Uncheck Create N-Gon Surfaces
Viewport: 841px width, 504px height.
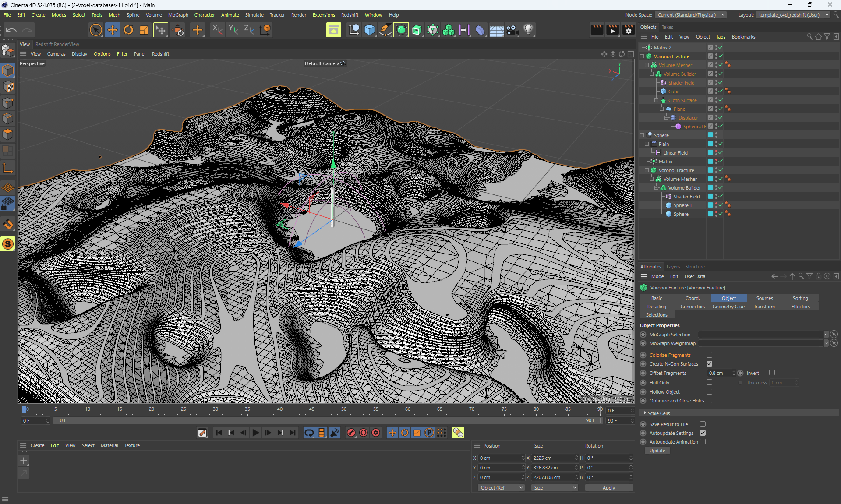pyautogui.click(x=709, y=364)
